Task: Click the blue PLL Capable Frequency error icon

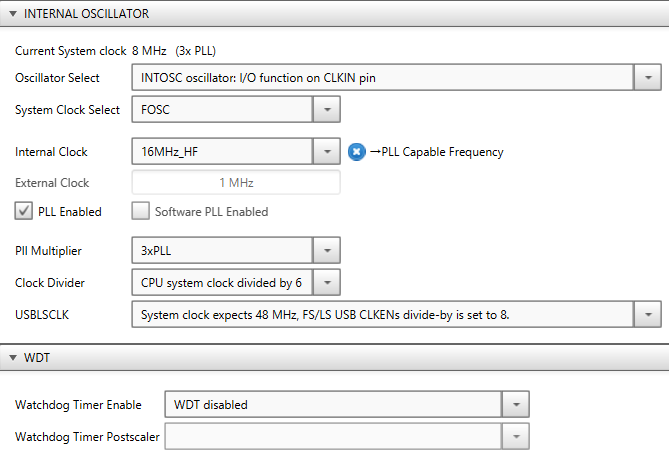Action: (x=357, y=152)
